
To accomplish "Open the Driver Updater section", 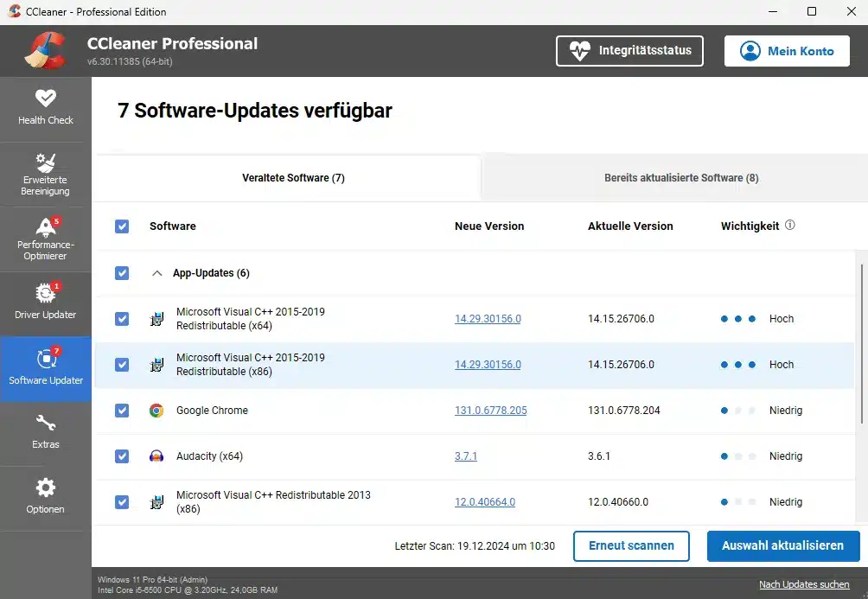I will point(46,304).
